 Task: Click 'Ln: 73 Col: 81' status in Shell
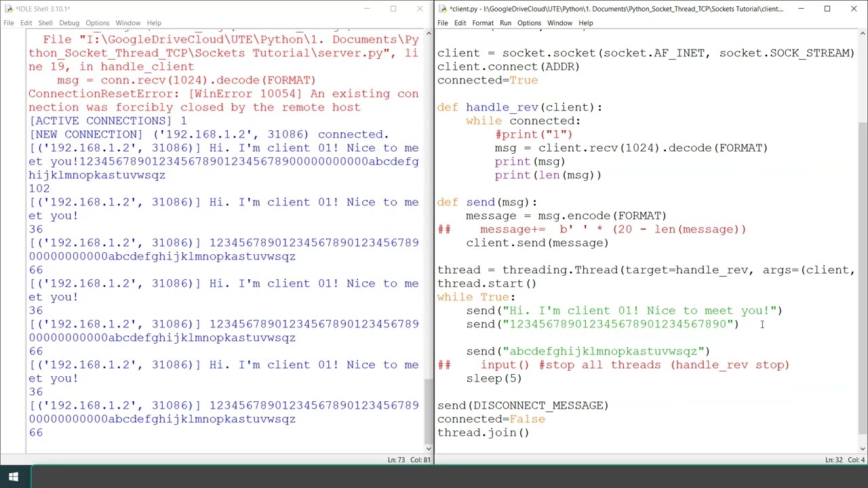409,460
